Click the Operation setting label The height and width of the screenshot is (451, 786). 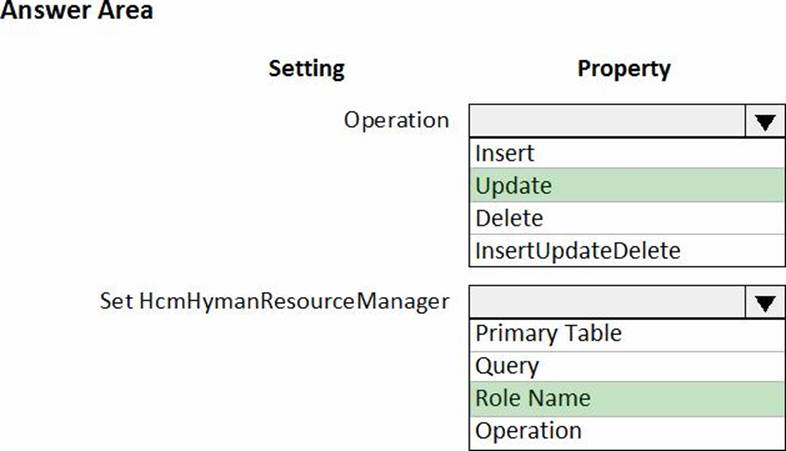click(x=396, y=120)
